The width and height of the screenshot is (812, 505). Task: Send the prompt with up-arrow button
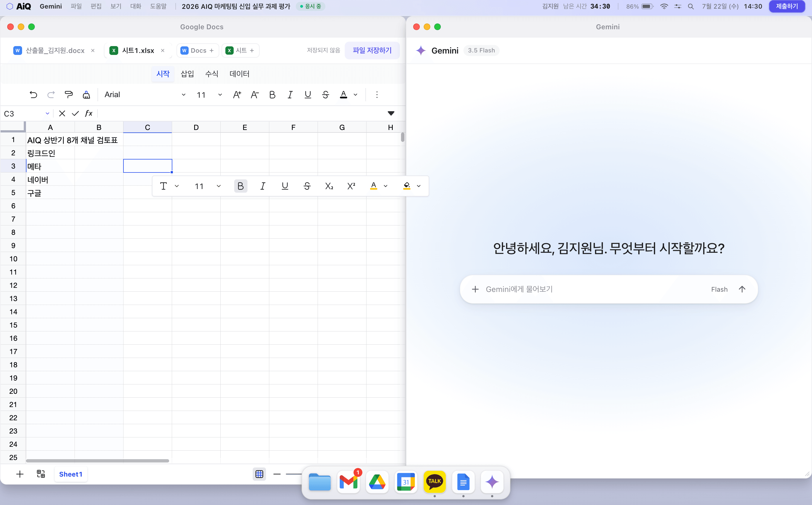742,289
